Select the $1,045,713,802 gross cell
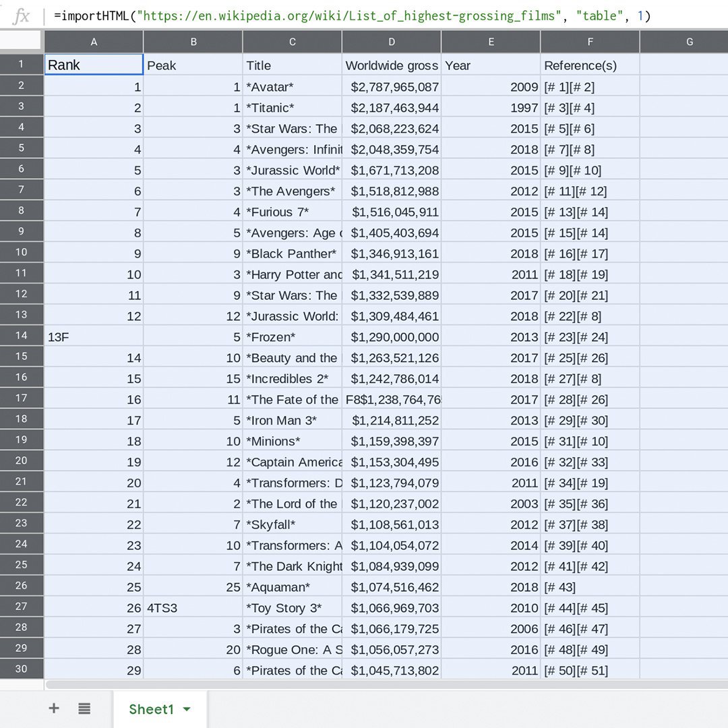Viewport: 728px width, 728px height. (392, 670)
